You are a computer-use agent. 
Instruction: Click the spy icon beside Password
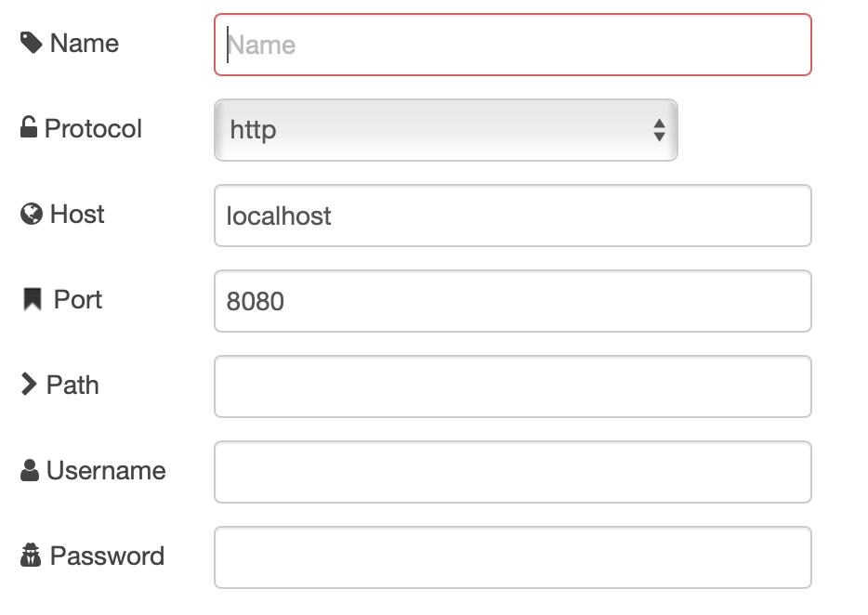(31, 556)
